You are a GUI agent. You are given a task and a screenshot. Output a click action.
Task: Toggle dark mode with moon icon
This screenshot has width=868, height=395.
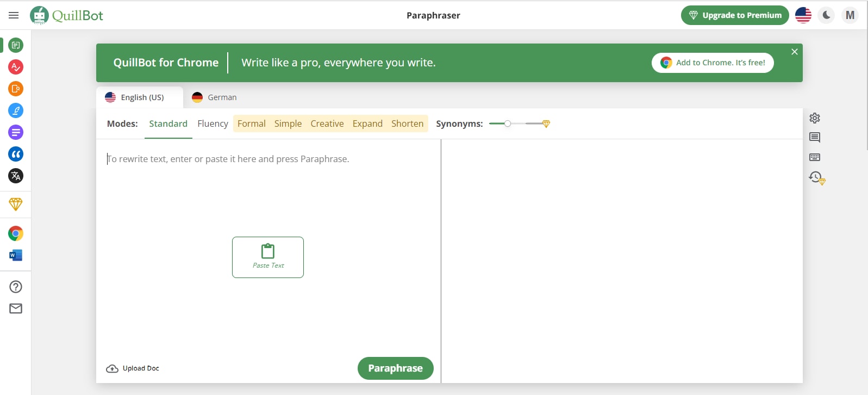click(x=827, y=15)
